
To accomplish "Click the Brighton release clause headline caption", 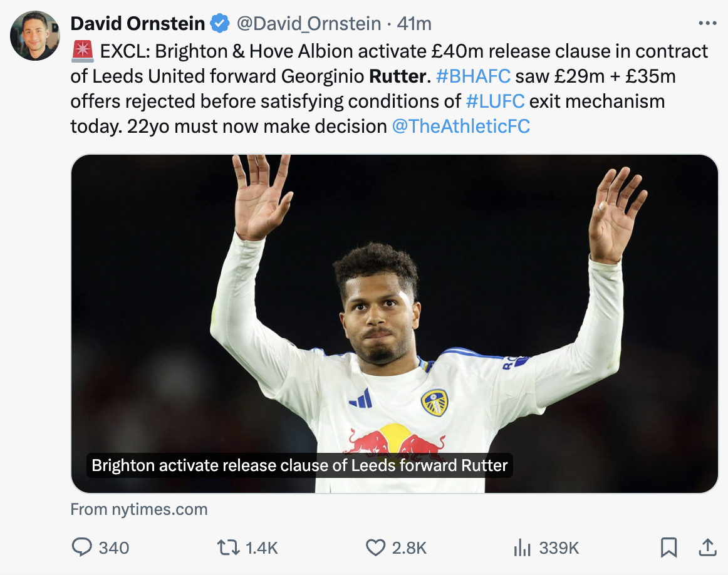I will point(299,466).
